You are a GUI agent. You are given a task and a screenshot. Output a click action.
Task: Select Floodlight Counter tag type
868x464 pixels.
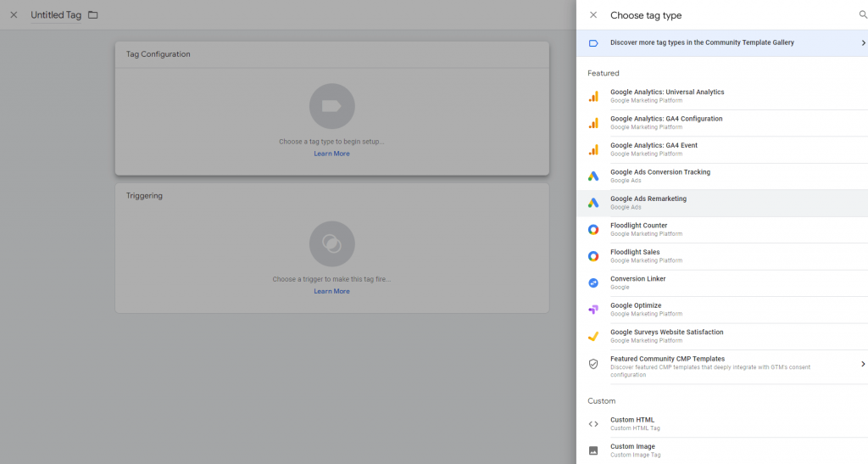coord(722,229)
